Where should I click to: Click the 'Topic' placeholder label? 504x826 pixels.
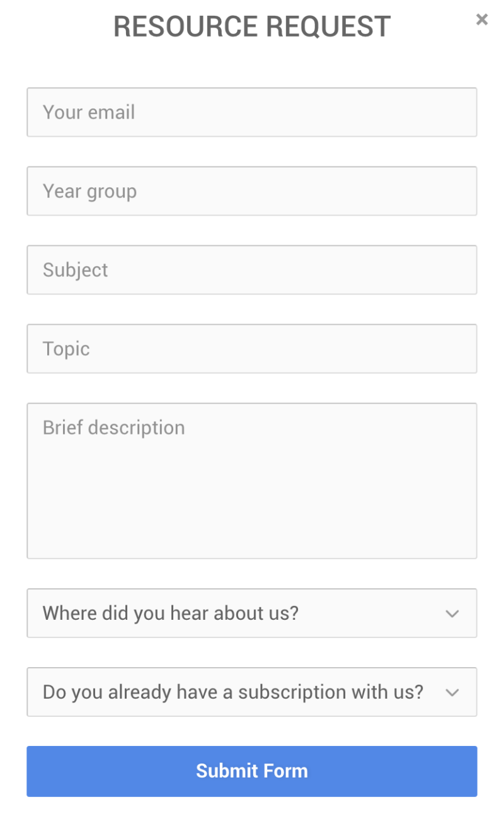(66, 349)
